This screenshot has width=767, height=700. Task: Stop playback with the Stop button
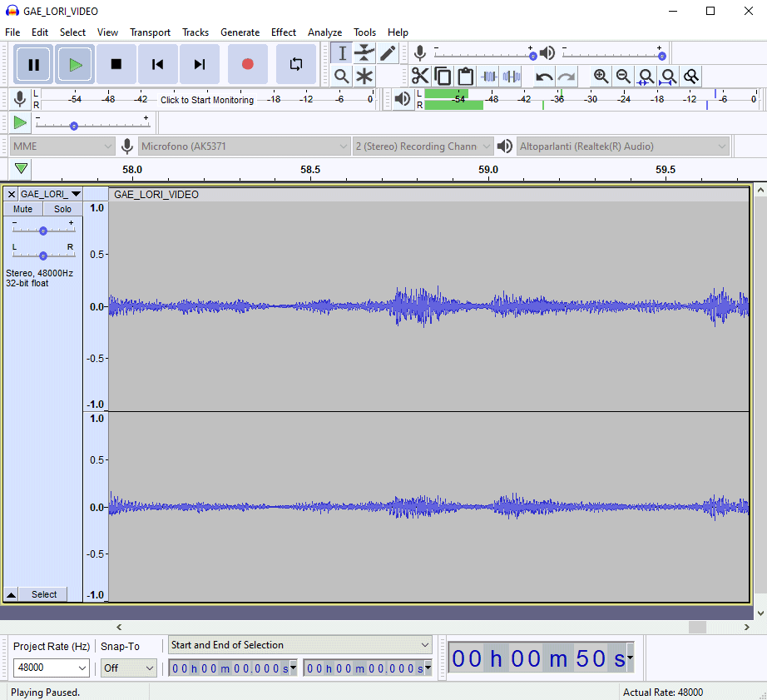coord(116,64)
